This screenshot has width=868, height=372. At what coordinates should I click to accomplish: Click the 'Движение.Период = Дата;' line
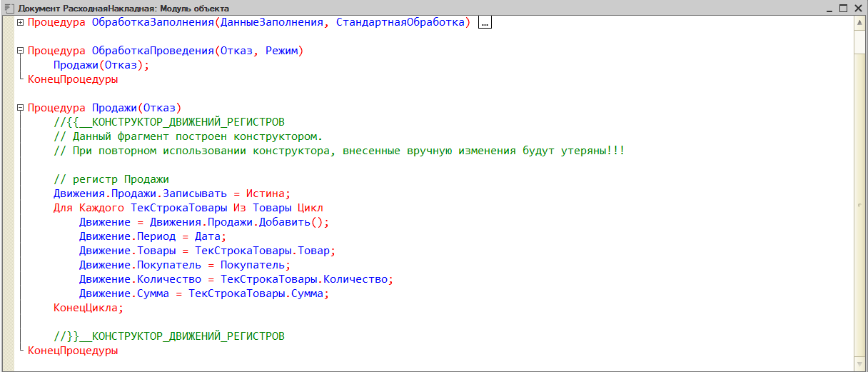[152, 236]
